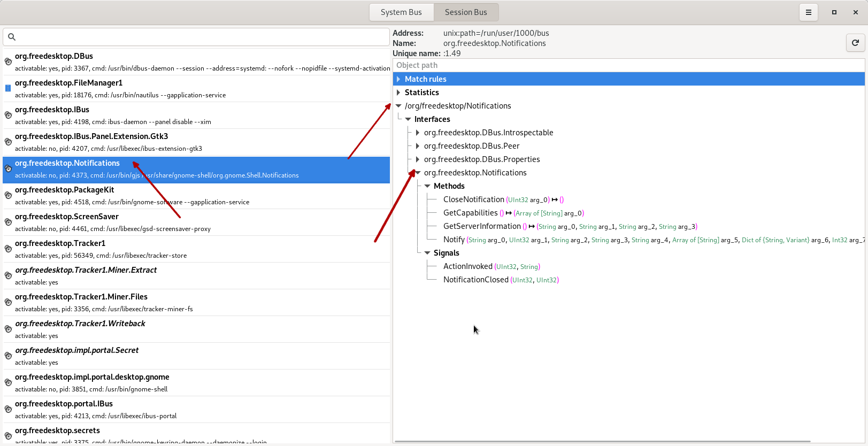Expand the Statistics row
The width and height of the screenshot is (868, 446).
click(398, 93)
